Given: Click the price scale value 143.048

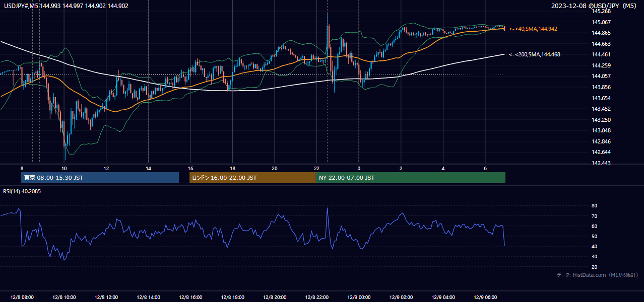Looking at the screenshot, I should 601,130.
